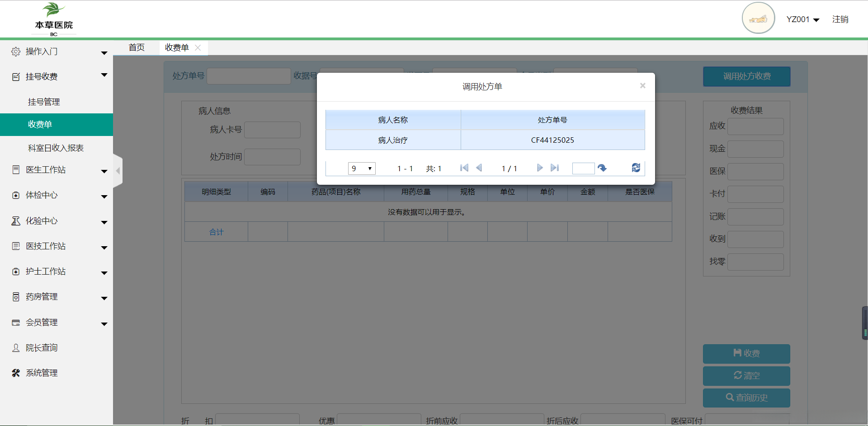The width and height of the screenshot is (868, 426).
Task: Click the 处方单号 input field
Action: [249, 76]
